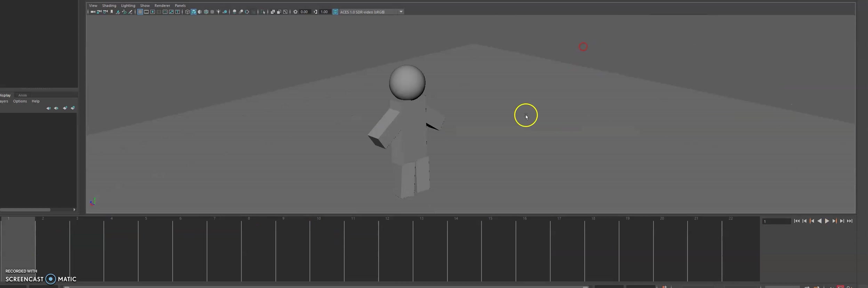Toggle viewport Shadows icon

coord(225,12)
